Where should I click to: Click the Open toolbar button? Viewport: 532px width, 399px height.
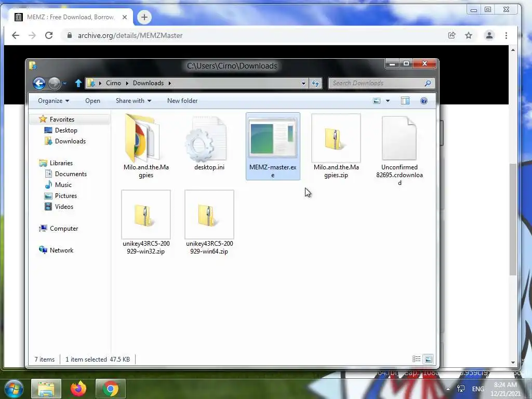click(92, 101)
